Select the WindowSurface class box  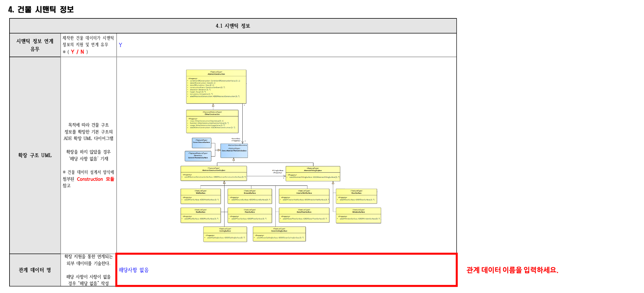(359, 215)
